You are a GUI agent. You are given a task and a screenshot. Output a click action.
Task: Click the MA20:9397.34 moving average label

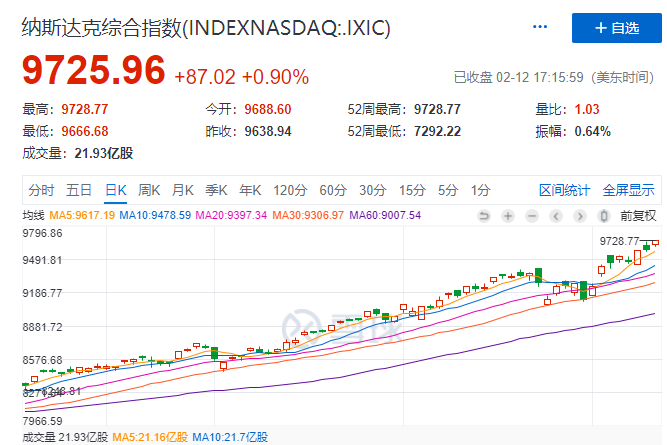(231, 215)
